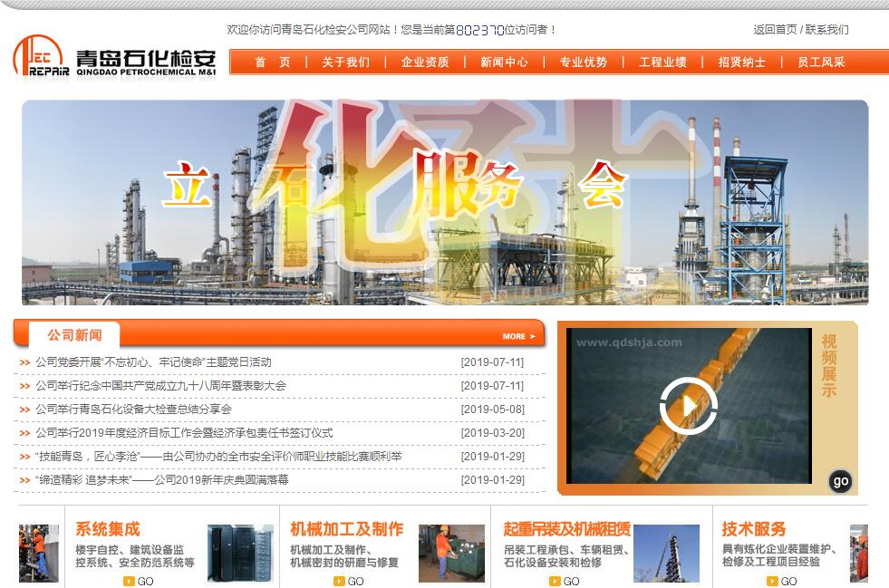
Task: Click 返回首页 link at top right
Action: (775, 29)
